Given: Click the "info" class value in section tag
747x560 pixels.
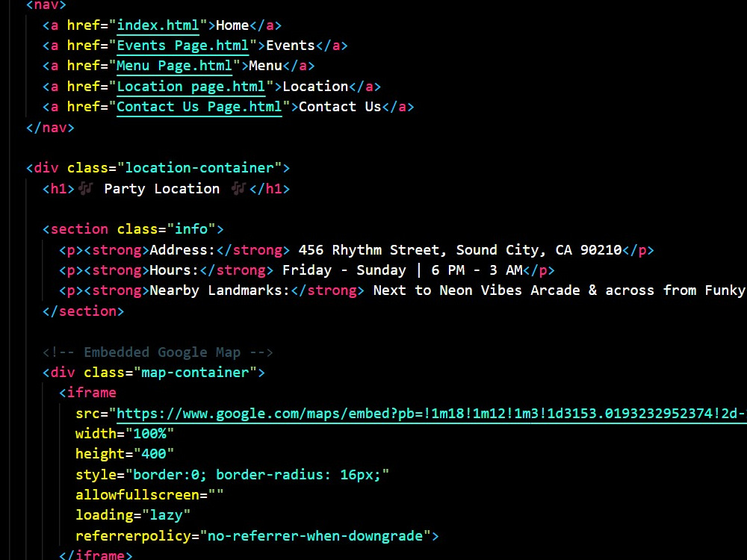Looking at the screenshot, I should [191, 229].
